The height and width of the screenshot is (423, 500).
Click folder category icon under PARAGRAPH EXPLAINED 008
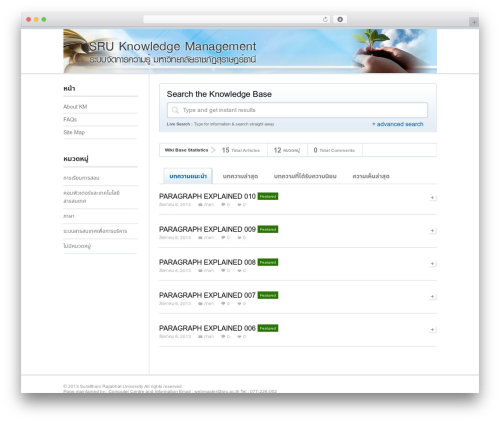(200, 271)
